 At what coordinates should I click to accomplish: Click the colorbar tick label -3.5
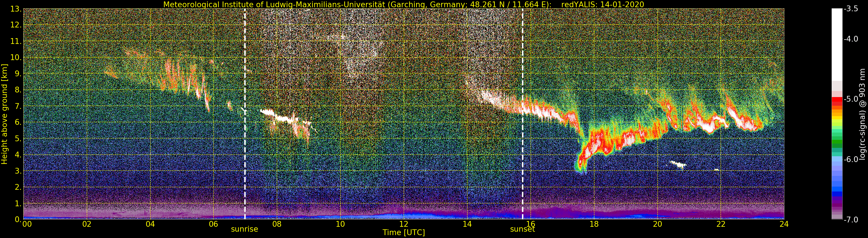(851, 9)
